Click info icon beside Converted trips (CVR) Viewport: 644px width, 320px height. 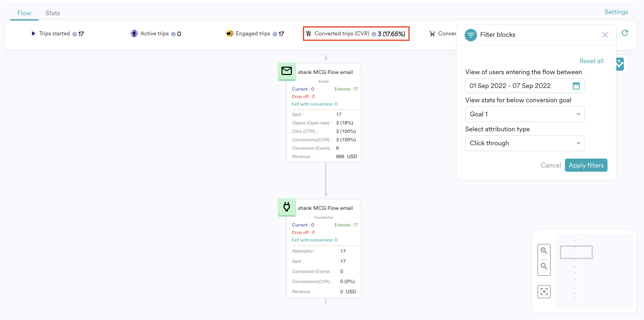[374, 34]
